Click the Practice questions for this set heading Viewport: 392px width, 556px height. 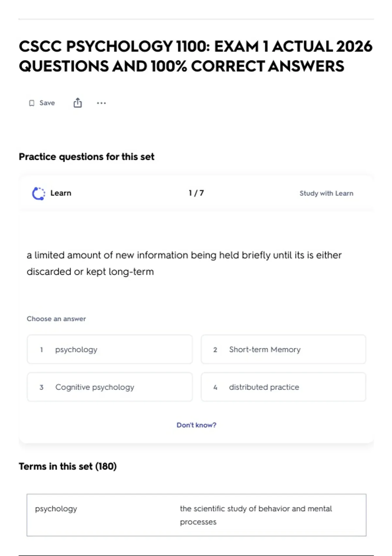pos(87,157)
